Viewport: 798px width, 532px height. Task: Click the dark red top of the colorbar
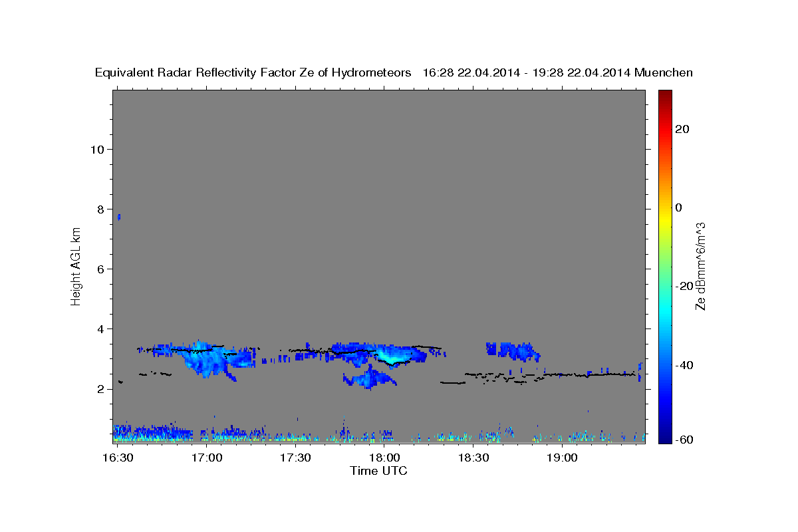(x=664, y=94)
